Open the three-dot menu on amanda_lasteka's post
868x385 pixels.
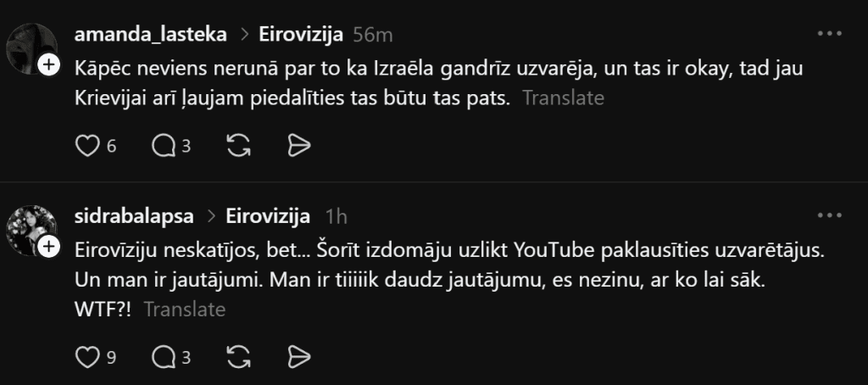coord(830,34)
